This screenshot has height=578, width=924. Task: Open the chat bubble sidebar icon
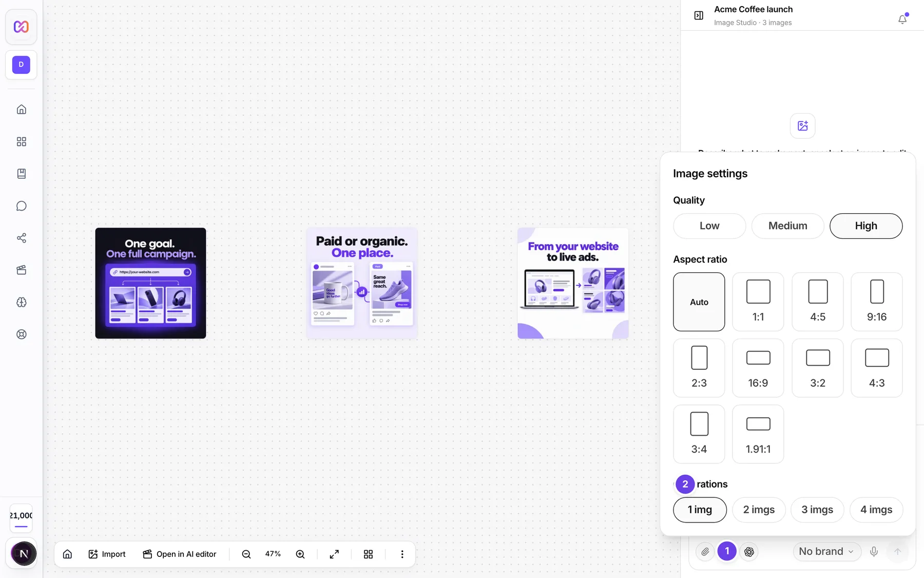coord(22,206)
